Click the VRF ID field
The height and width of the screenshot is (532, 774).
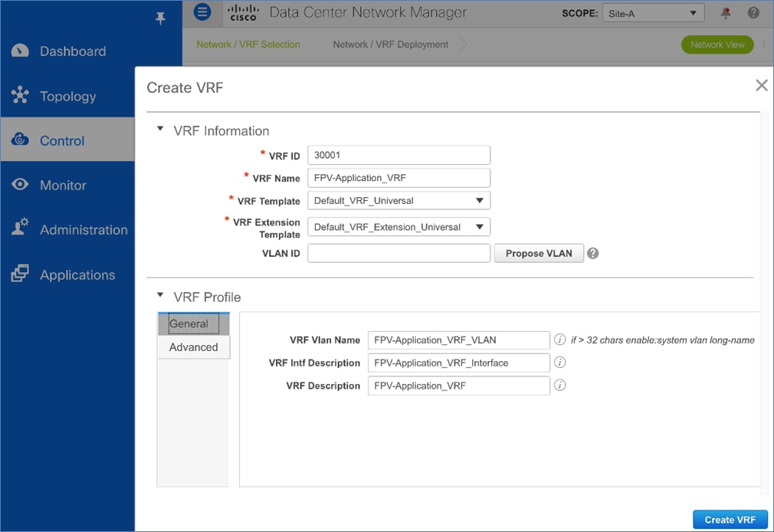pos(398,155)
